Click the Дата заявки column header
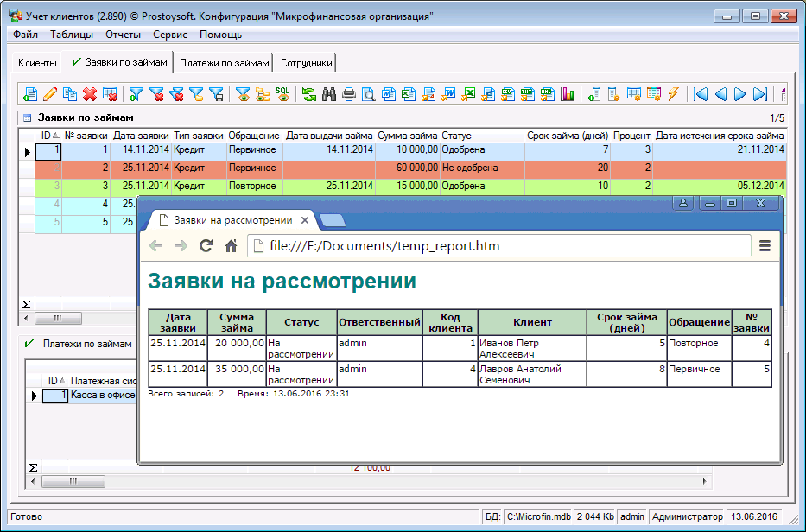Screen dimensions: 806x532 141,136
